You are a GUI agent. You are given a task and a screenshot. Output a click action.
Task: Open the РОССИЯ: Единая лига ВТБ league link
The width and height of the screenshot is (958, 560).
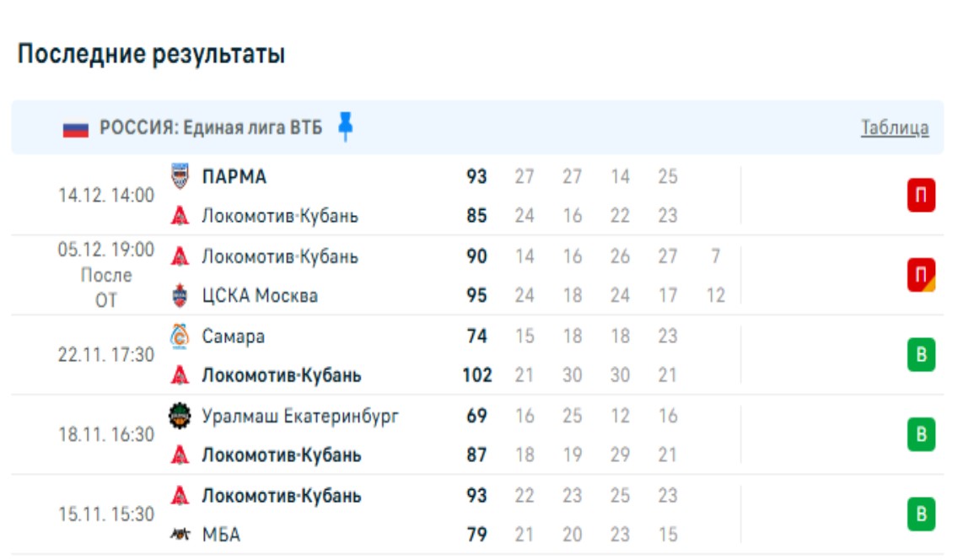click(x=211, y=128)
